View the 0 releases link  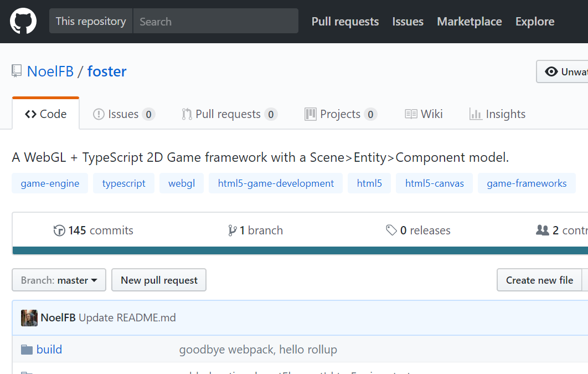pos(418,230)
